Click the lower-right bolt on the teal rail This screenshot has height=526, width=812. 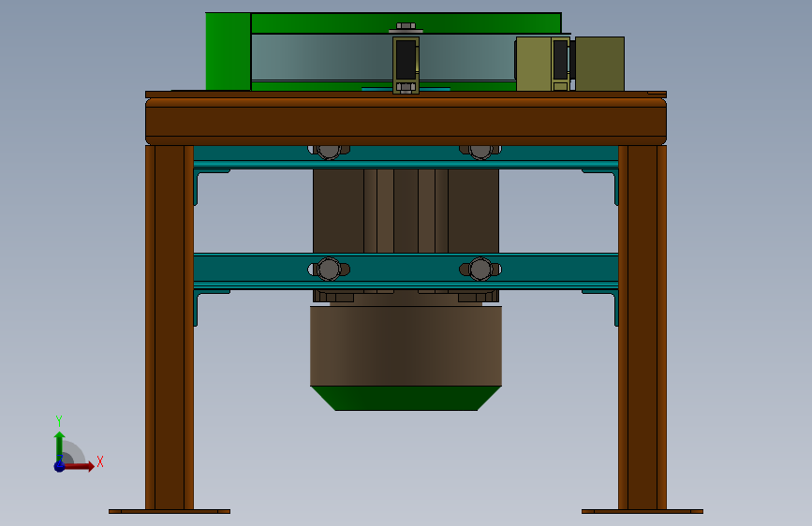click(x=480, y=270)
